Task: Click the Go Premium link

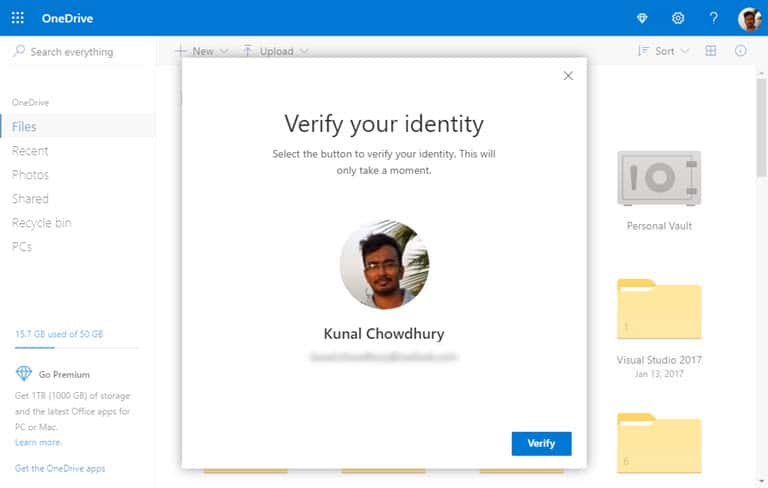Action: [64, 374]
